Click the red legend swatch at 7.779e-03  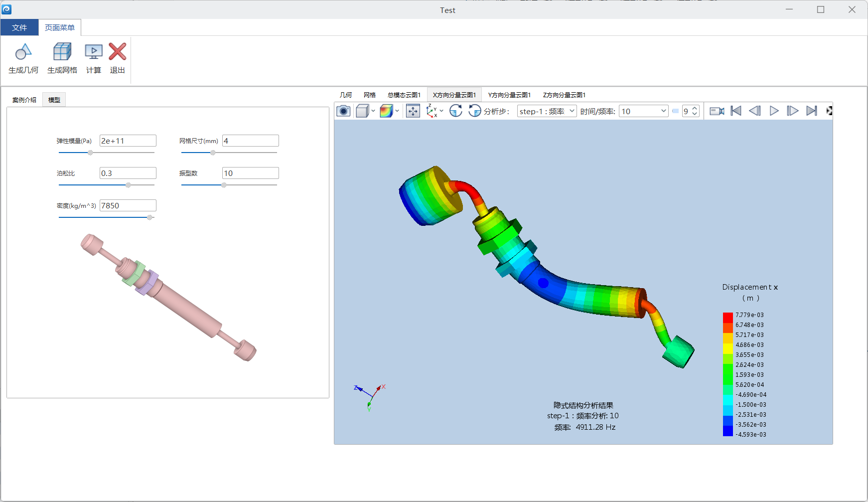tap(728, 317)
